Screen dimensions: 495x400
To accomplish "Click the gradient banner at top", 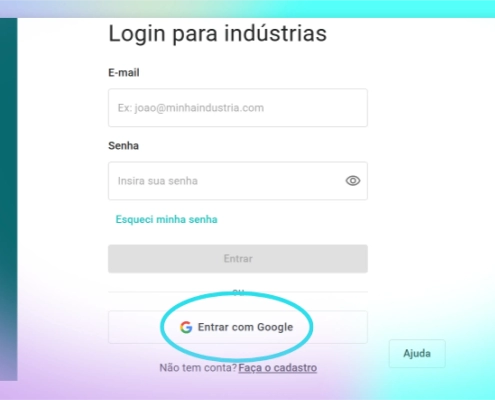I will tap(247, 9).
